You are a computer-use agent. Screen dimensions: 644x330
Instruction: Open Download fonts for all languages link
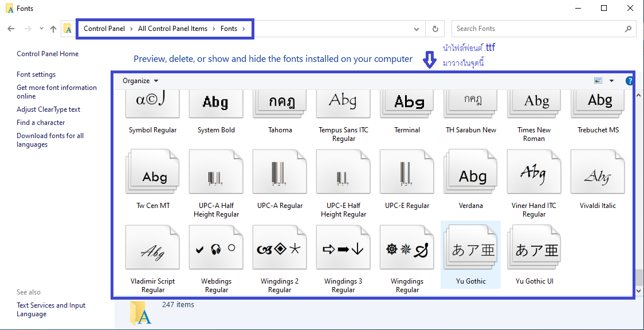pos(50,140)
